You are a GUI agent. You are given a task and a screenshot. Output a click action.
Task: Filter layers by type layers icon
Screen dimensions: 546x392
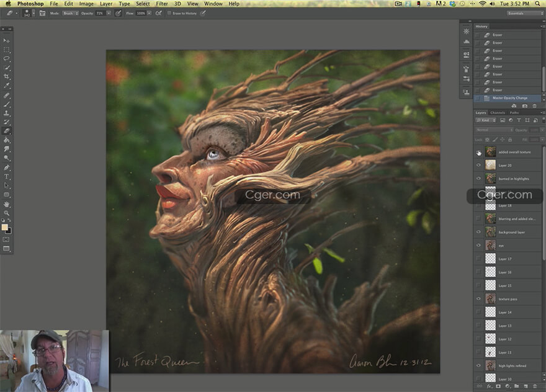(x=519, y=120)
